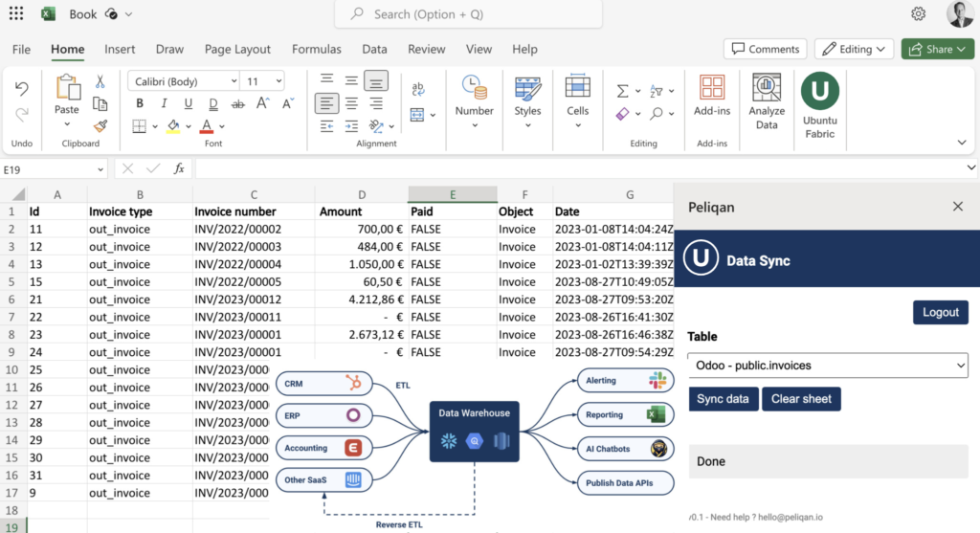Apply the red font color swatch

pyautogui.click(x=207, y=127)
